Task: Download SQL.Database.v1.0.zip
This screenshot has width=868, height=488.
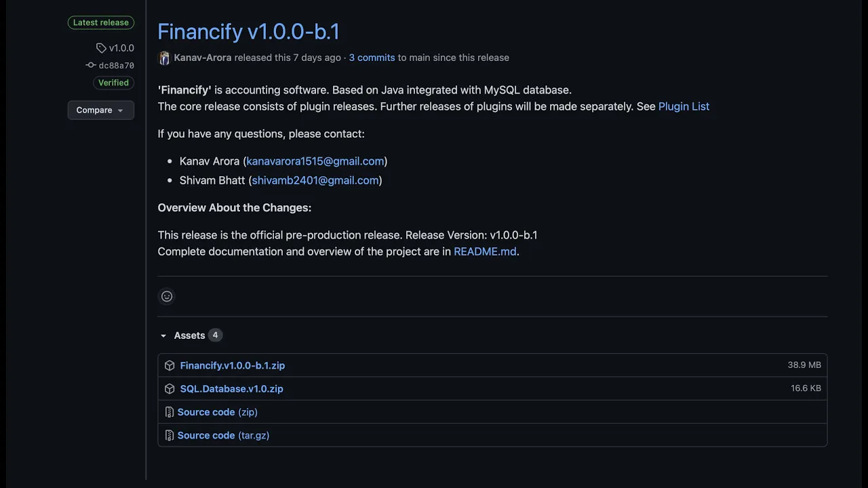Action: (x=232, y=389)
